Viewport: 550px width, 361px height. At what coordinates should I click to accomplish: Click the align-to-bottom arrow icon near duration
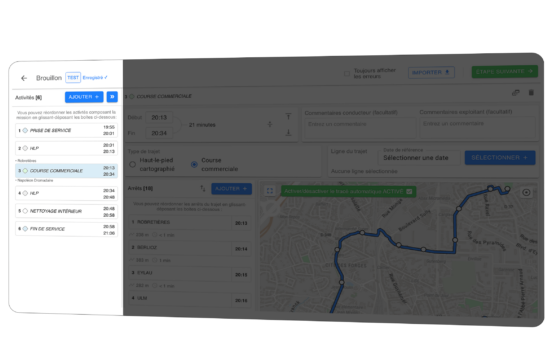(x=288, y=132)
